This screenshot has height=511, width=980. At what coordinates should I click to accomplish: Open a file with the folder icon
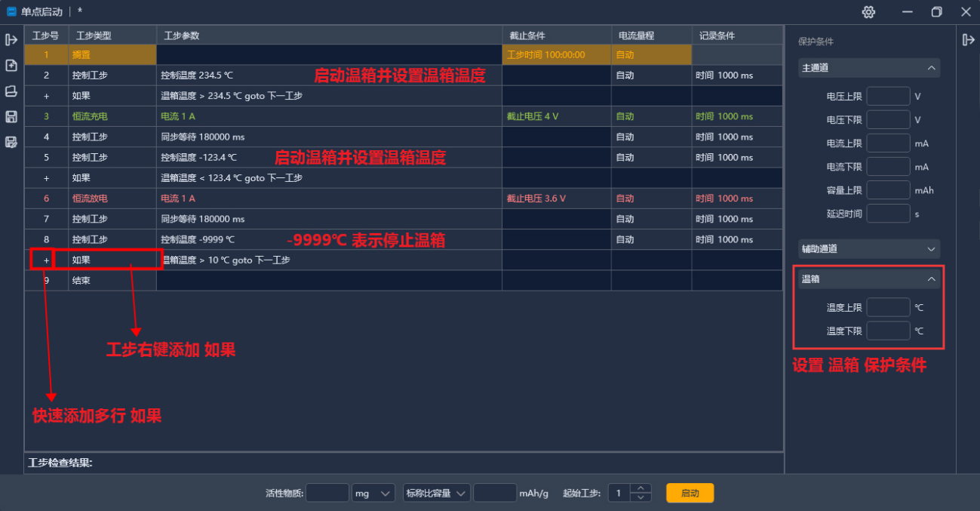pyautogui.click(x=12, y=91)
